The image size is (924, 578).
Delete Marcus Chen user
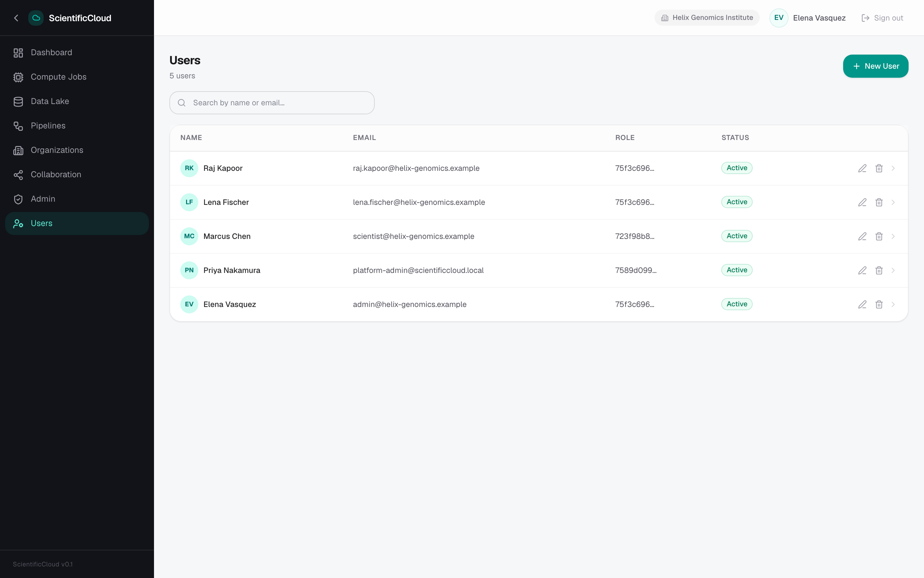(879, 236)
